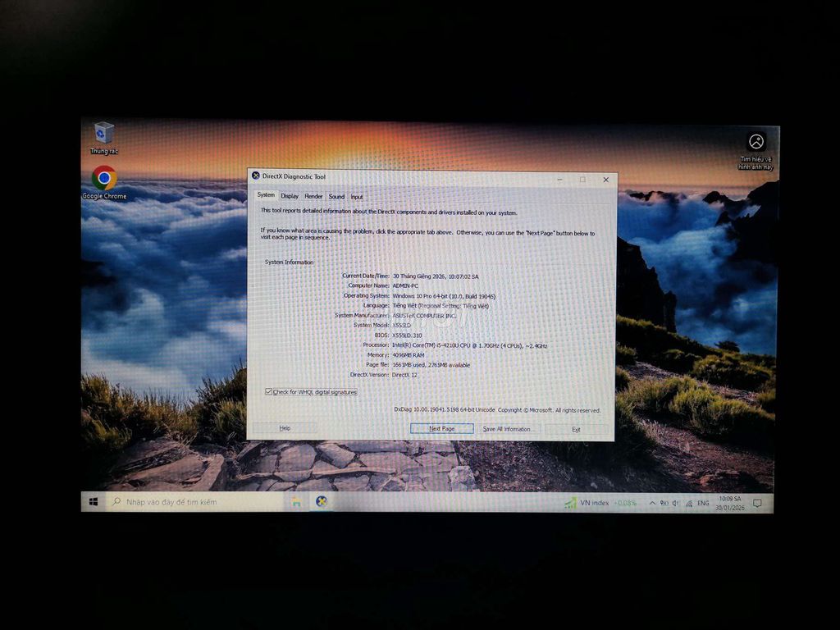This screenshot has width=840, height=630.
Task: Select the Sound tab
Action: (x=336, y=197)
